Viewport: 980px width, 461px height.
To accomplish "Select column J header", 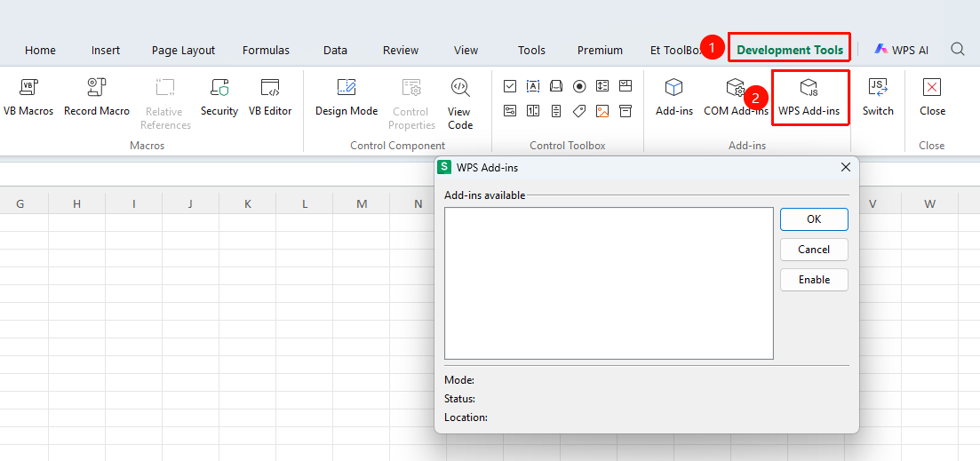I will point(191,203).
